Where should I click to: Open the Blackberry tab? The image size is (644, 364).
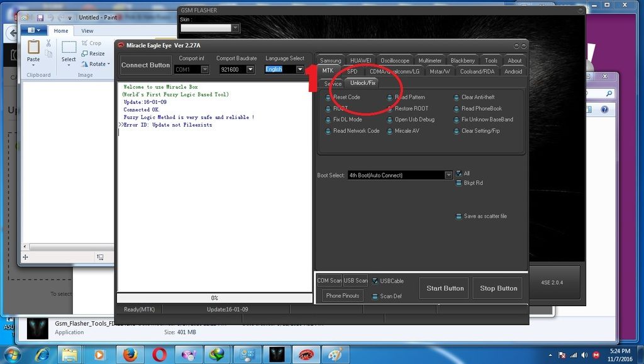pos(462,60)
